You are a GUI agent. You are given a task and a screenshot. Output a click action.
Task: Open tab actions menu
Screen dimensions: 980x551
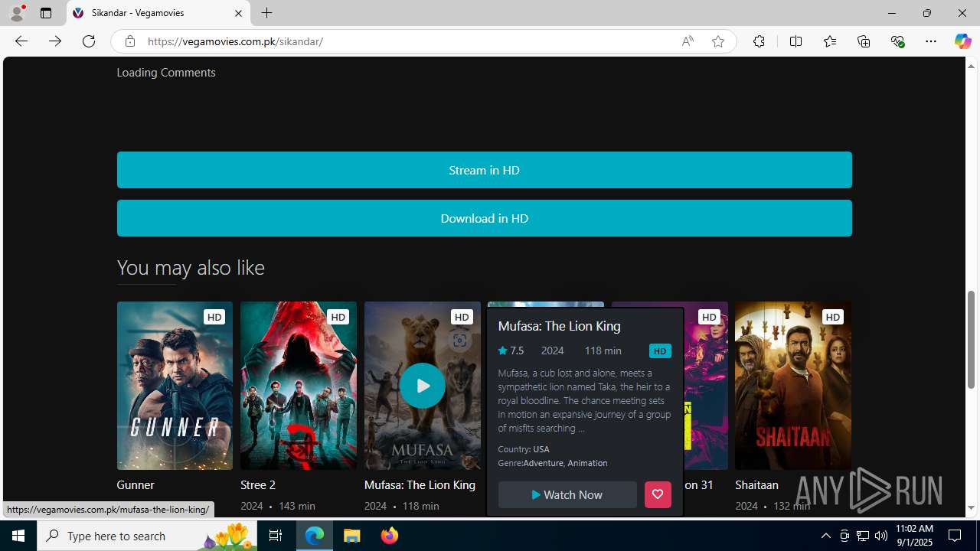[46, 13]
